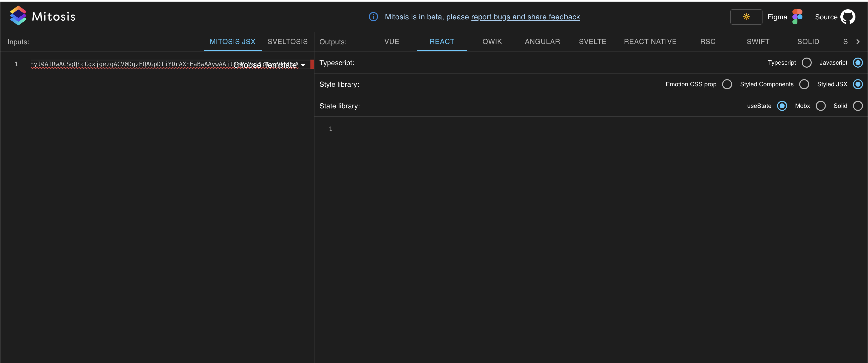Open the VUE output tab
Screen dimensions: 868x363
(392, 41)
